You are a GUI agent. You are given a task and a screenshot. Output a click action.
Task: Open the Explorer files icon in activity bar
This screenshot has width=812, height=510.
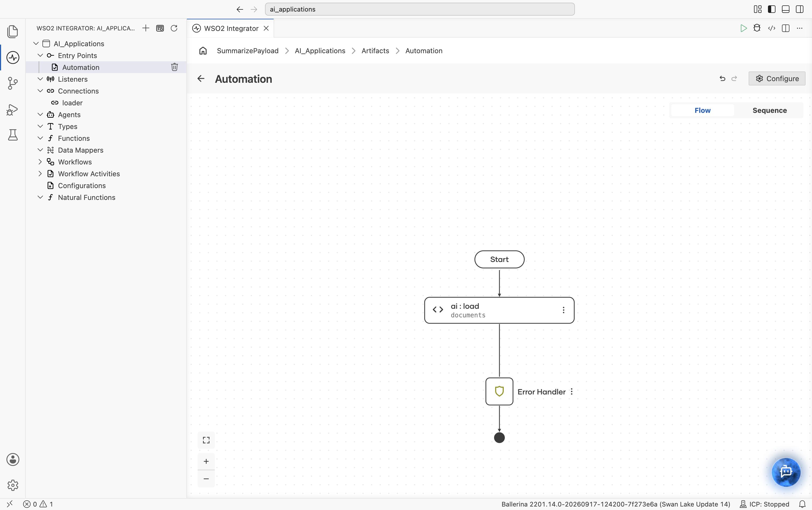point(13,32)
